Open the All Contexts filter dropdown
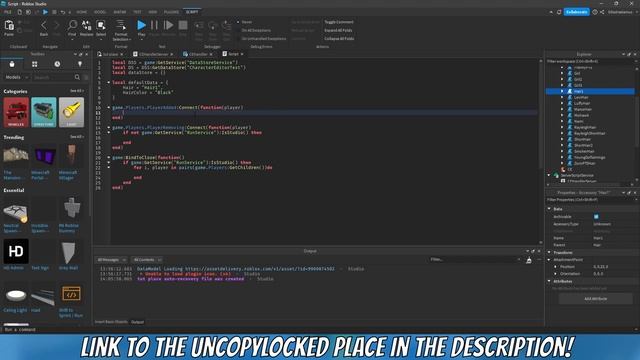The height and width of the screenshot is (360, 640). click(147, 260)
